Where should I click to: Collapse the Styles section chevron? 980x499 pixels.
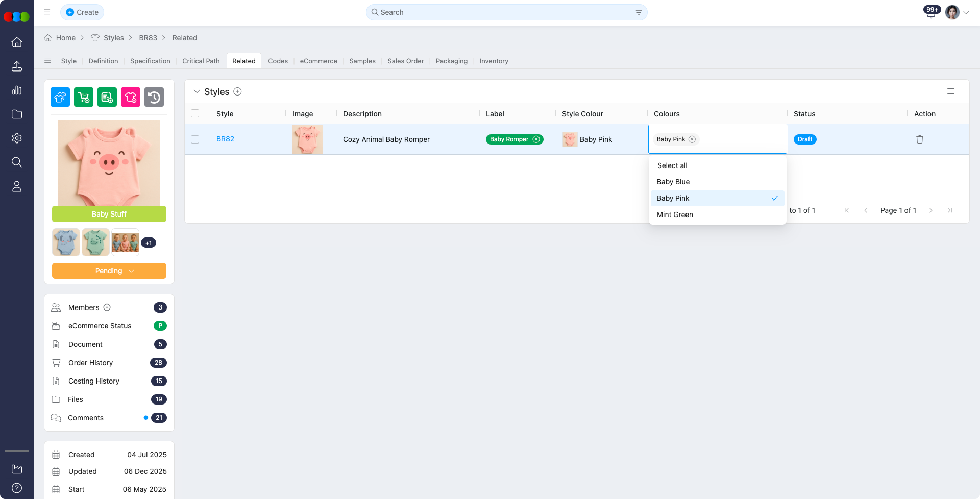[x=197, y=92]
